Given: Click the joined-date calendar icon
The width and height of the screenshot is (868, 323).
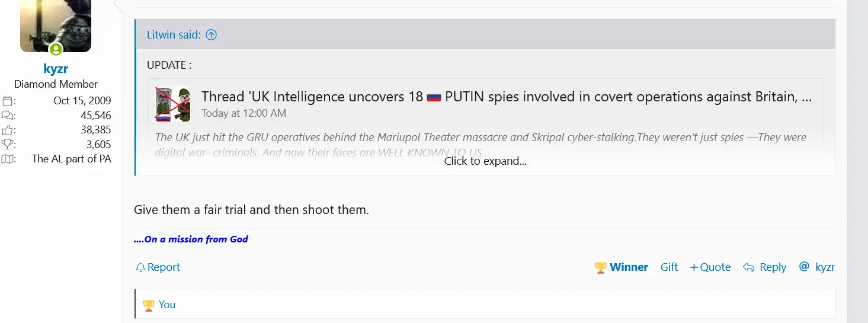Looking at the screenshot, I should pyautogui.click(x=8, y=101).
